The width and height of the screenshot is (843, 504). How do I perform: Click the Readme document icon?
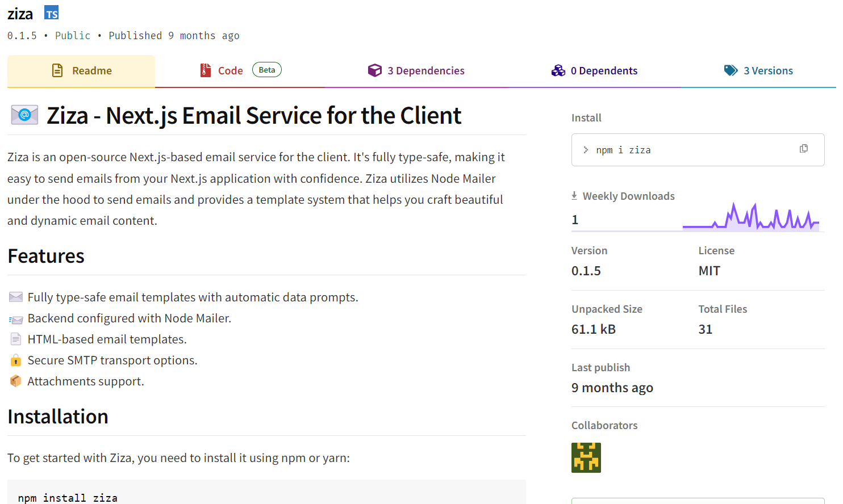pos(57,70)
